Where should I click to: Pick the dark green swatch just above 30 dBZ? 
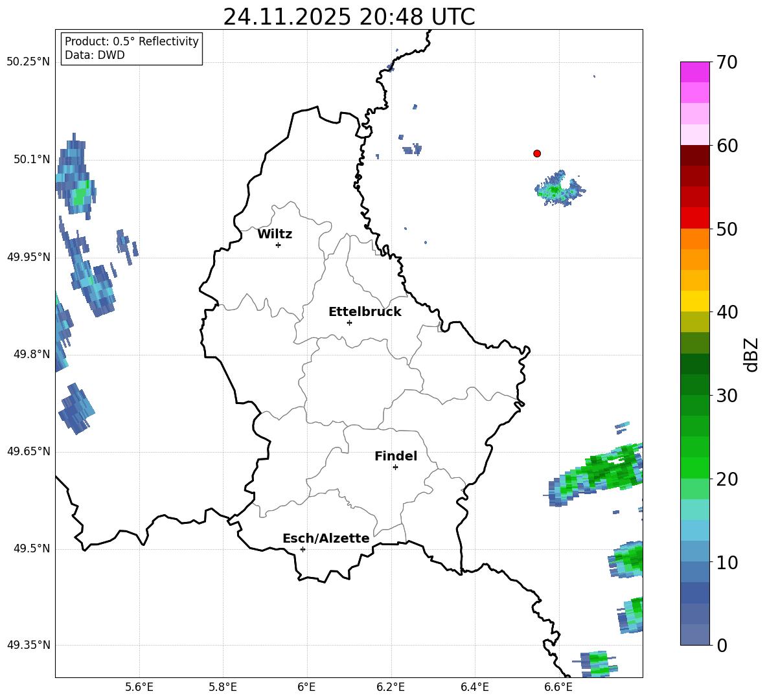(694, 385)
